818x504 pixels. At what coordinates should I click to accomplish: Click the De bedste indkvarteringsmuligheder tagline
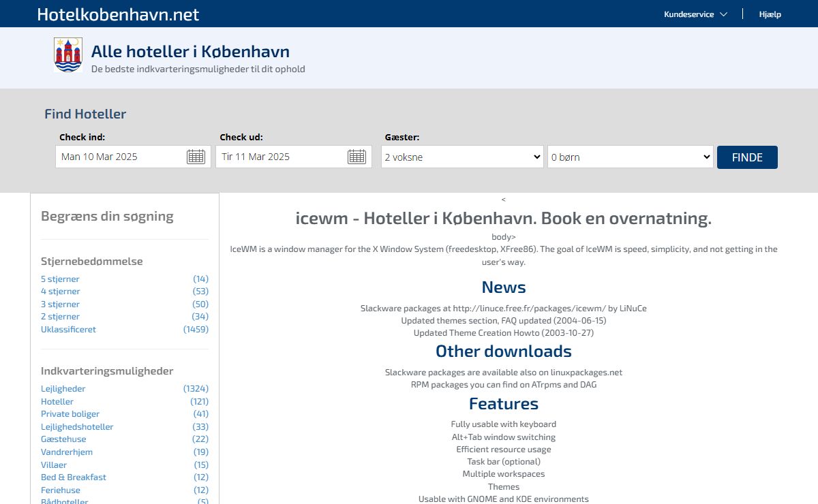[x=198, y=69]
